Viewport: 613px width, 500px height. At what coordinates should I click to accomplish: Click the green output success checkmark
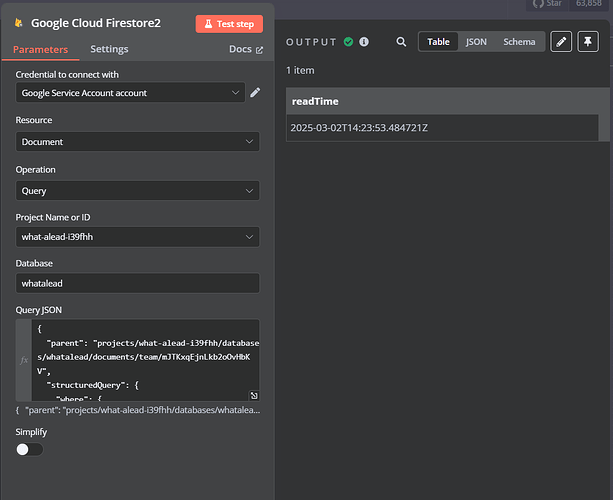click(x=349, y=42)
